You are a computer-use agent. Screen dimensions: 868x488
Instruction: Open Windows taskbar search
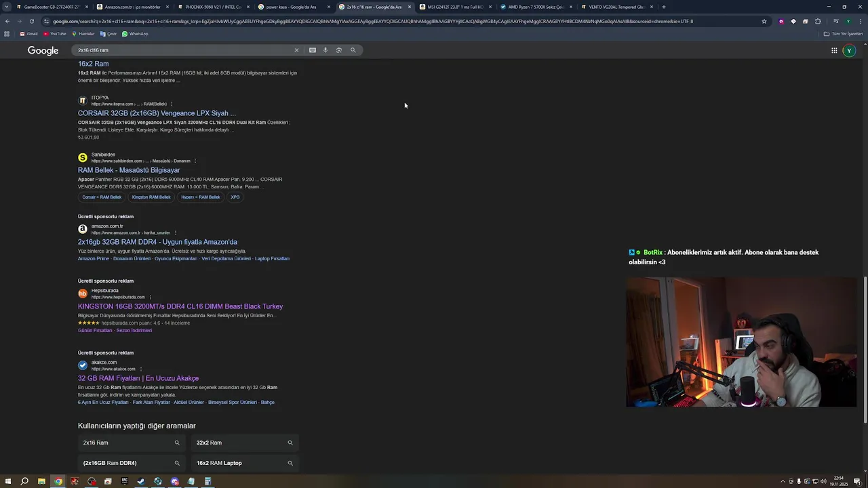[24, 481]
